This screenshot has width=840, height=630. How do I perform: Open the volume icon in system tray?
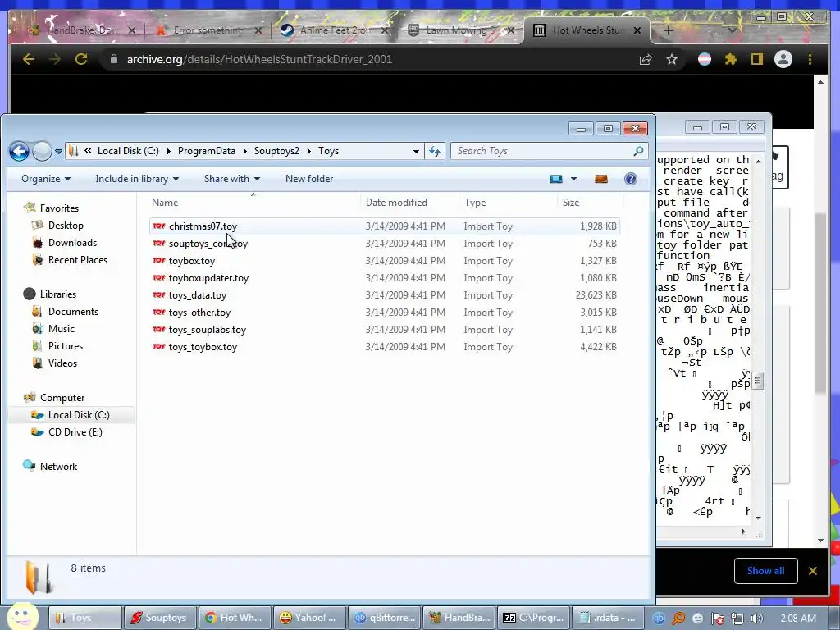pos(756,619)
